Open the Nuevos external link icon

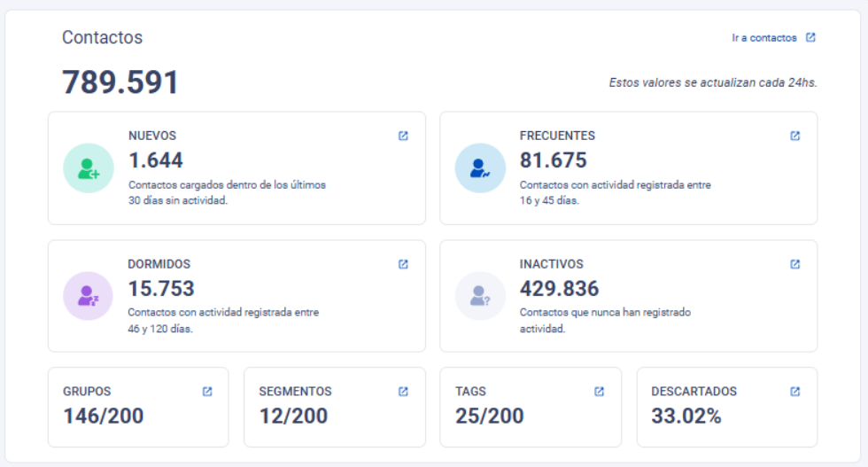[x=403, y=136]
